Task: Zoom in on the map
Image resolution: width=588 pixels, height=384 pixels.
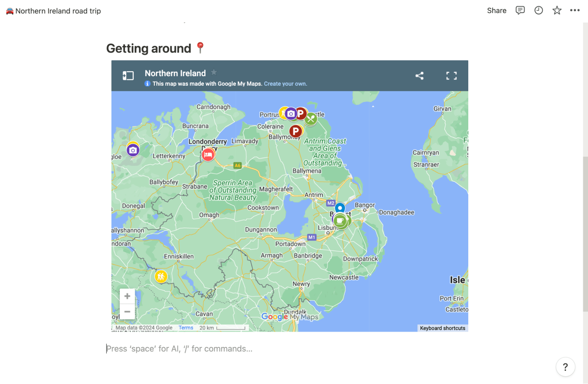Action: tap(127, 296)
